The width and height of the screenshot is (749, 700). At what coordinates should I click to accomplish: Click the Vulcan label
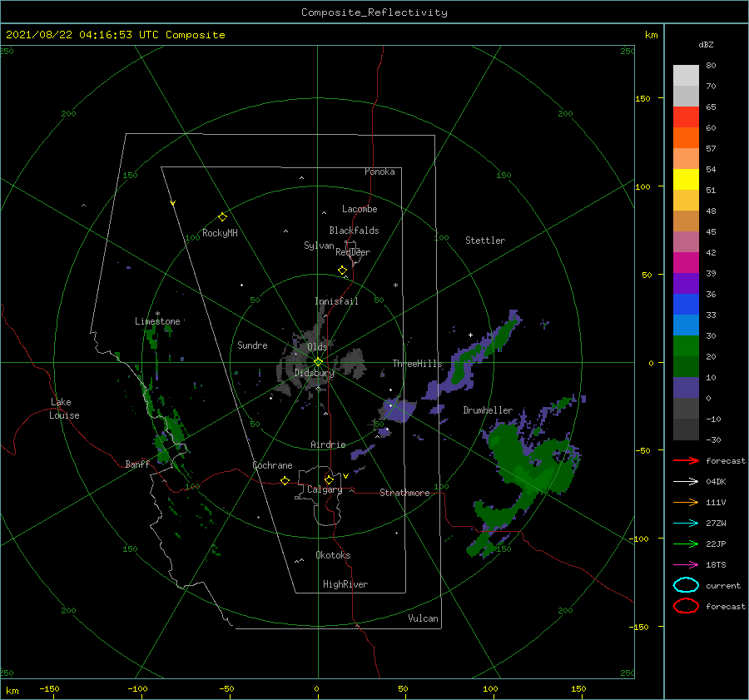[x=424, y=618]
